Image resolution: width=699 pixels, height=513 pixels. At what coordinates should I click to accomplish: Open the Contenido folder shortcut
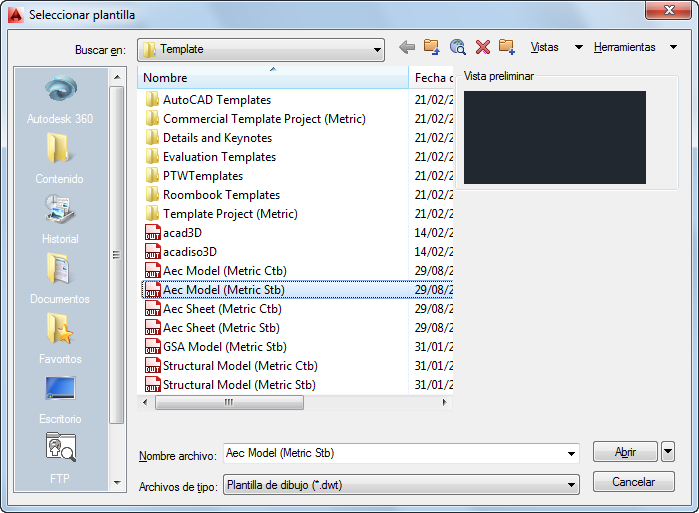click(59, 160)
